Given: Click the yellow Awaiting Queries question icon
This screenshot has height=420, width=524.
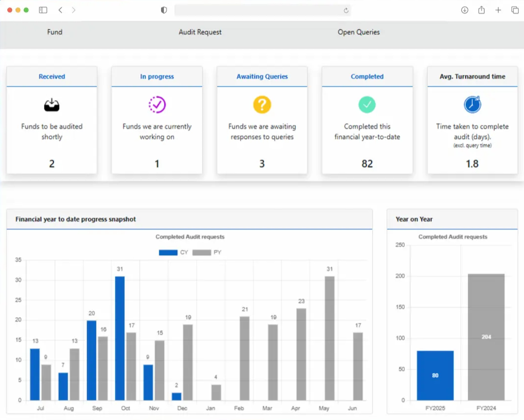Looking at the screenshot, I should (x=262, y=104).
